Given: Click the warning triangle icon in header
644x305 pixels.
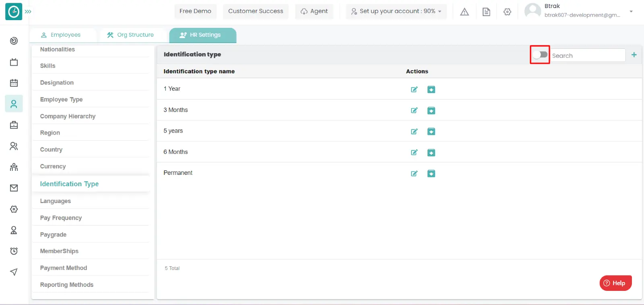Looking at the screenshot, I should click(x=464, y=12).
